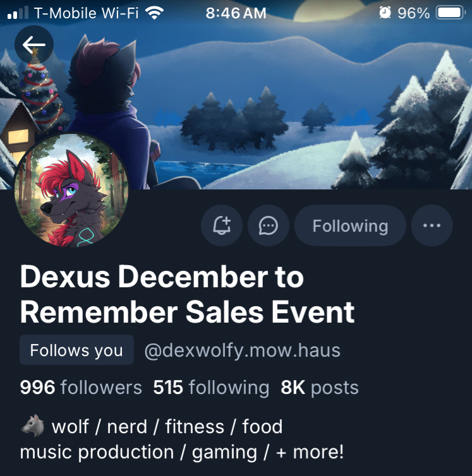Subscribe to post notifications via bell icon
This screenshot has width=472, height=476.
[222, 225]
